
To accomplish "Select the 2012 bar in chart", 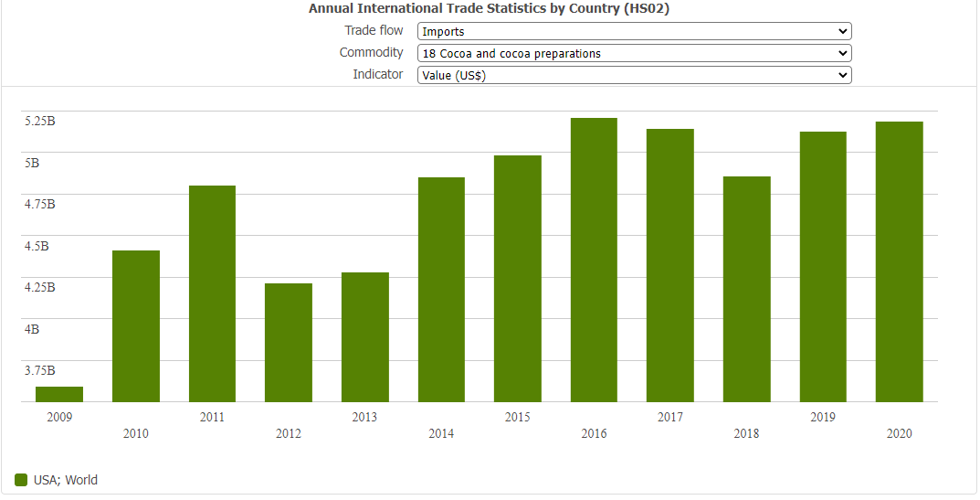I will 289,342.
